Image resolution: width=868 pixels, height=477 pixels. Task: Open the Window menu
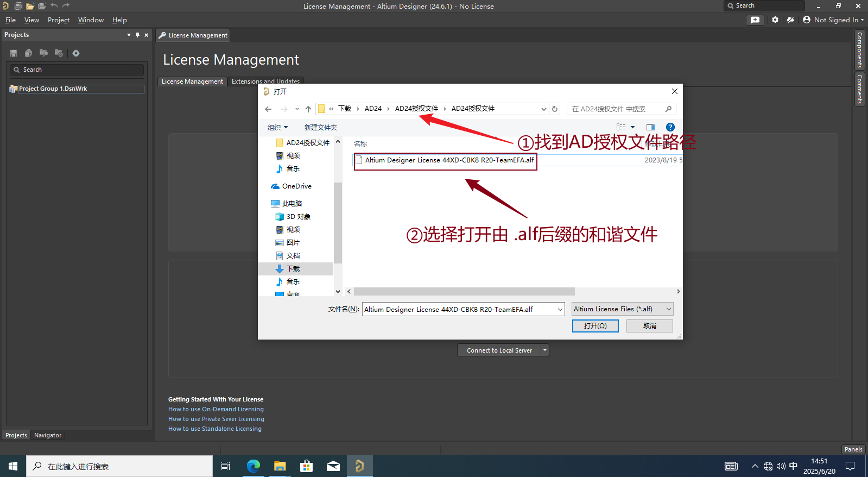(x=91, y=20)
